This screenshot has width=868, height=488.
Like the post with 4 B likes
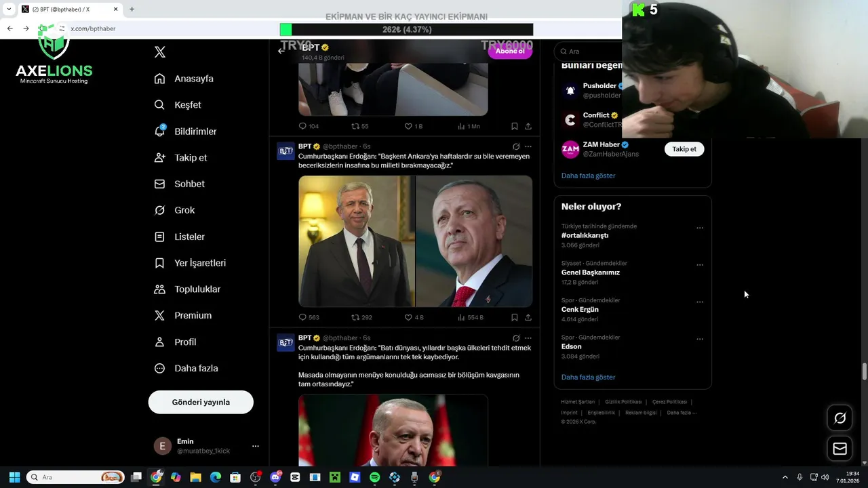(408, 317)
